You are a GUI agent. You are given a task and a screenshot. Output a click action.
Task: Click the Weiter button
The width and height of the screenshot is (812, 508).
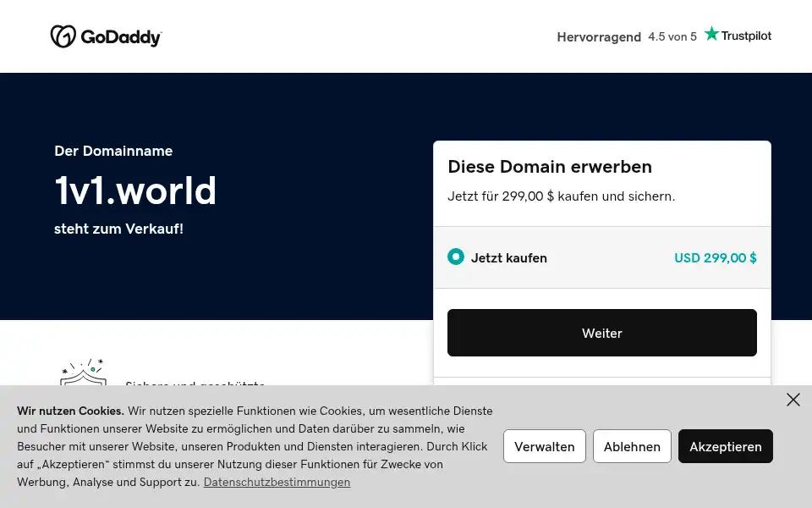click(x=601, y=333)
